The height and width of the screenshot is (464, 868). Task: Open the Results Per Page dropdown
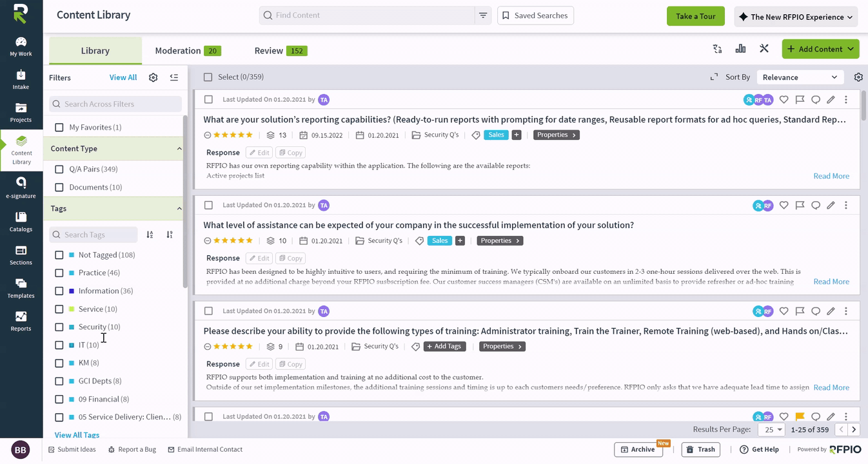(x=771, y=430)
